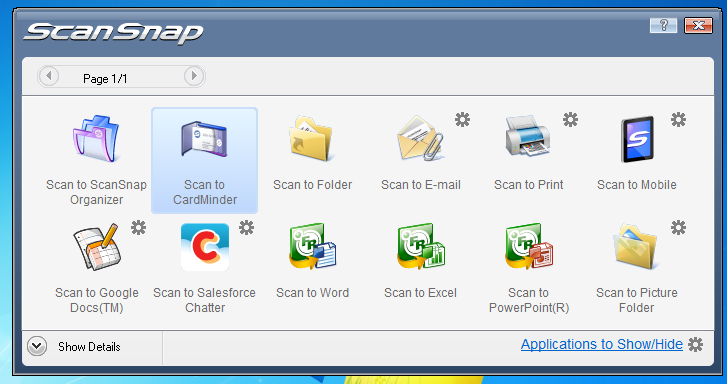727x384 pixels.
Task: Open Scan to ScanSnap Organizer icon
Action: point(96,139)
